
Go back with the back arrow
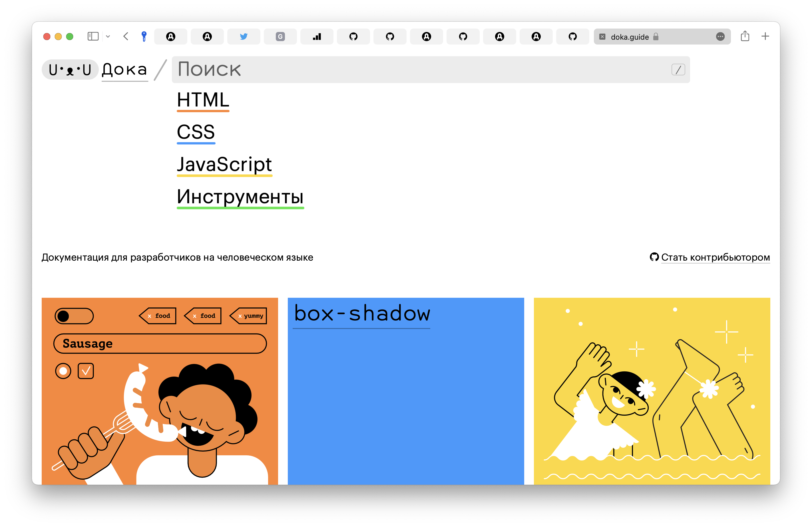126,37
